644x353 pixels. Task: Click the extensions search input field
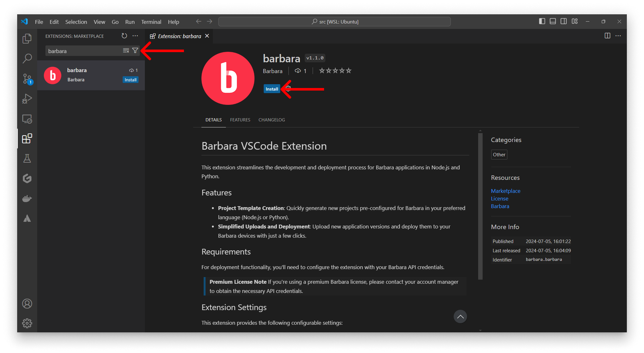point(83,51)
